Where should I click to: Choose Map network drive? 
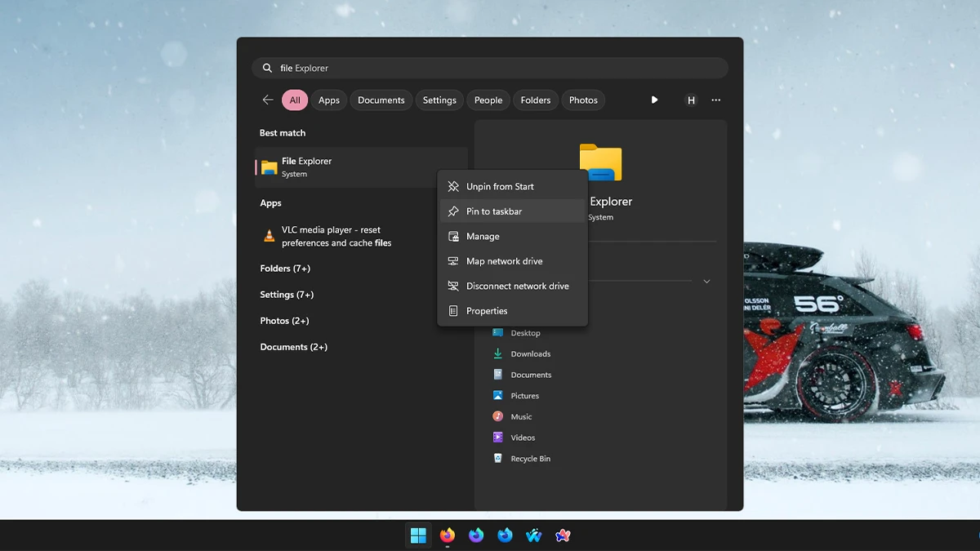click(x=513, y=261)
